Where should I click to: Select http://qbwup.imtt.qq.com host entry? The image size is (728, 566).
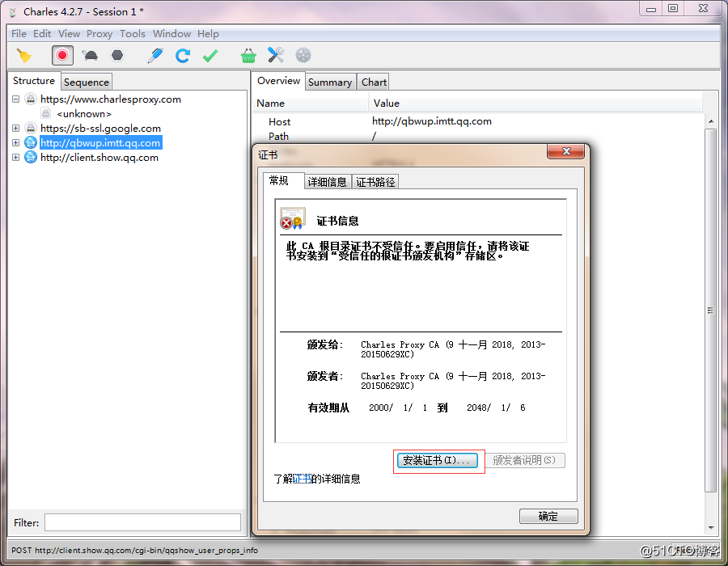tap(100, 143)
